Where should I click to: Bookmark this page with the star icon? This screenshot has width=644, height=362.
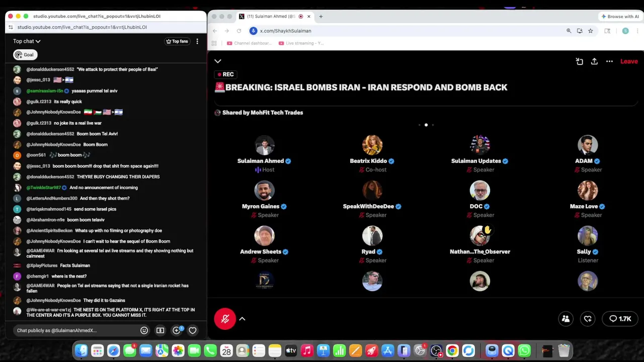590,31
